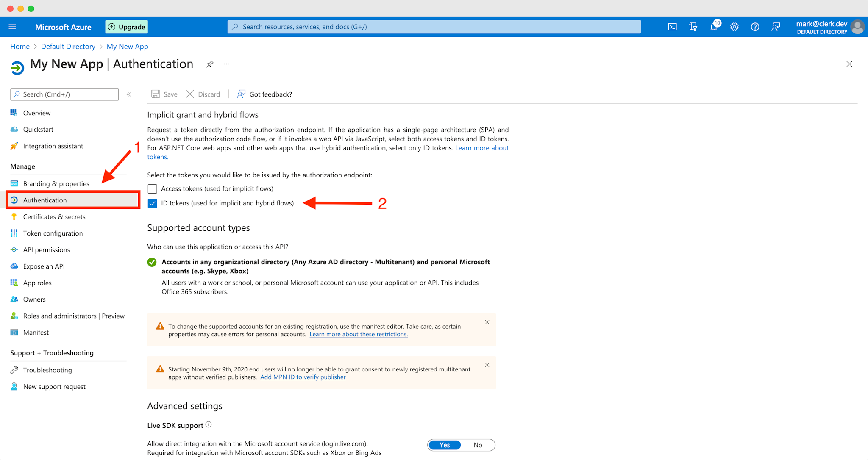Click the App roles icon
Image resolution: width=868 pixels, height=460 pixels.
click(14, 282)
